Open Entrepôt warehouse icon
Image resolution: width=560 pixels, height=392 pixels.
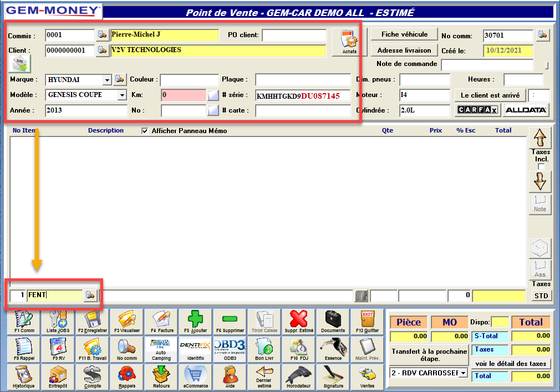coord(58,378)
